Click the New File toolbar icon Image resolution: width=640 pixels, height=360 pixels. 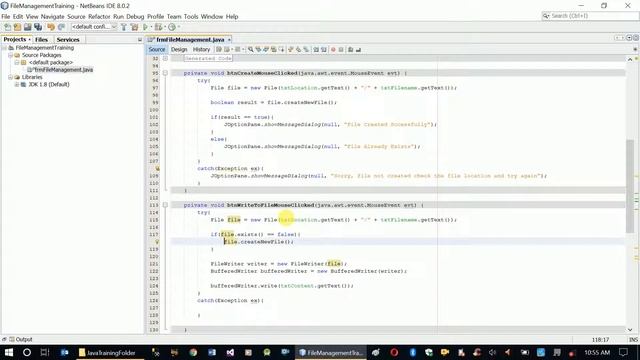click(7, 27)
